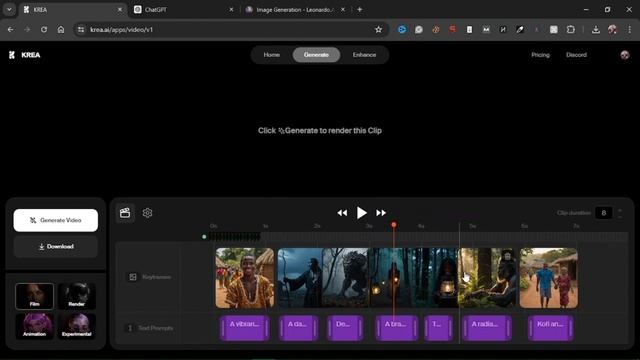The image size is (640, 360).
Task: Click the pen extension icon
Action: 520,29
